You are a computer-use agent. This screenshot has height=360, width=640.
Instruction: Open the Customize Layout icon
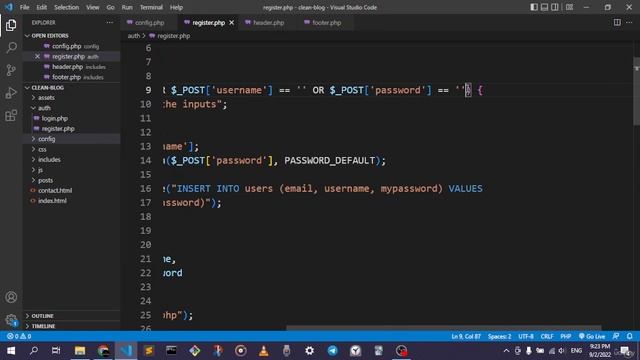(x=569, y=7)
